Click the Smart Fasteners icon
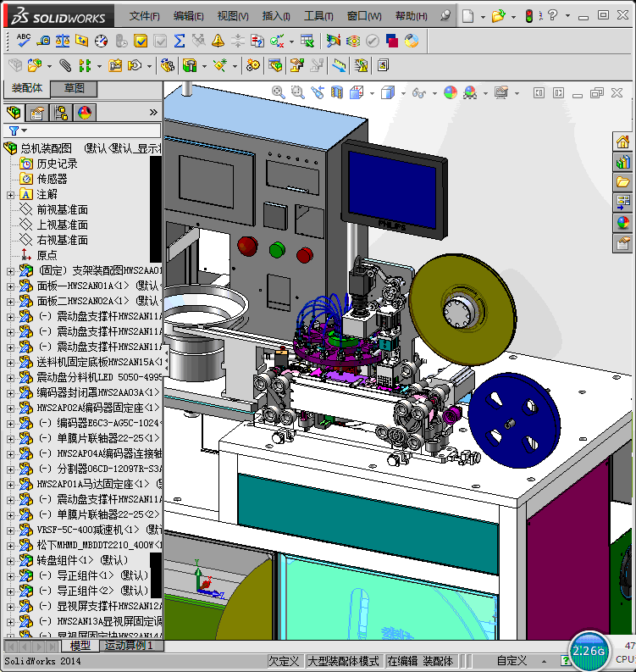The width and height of the screenshot is (636, 672). (115, 65)
